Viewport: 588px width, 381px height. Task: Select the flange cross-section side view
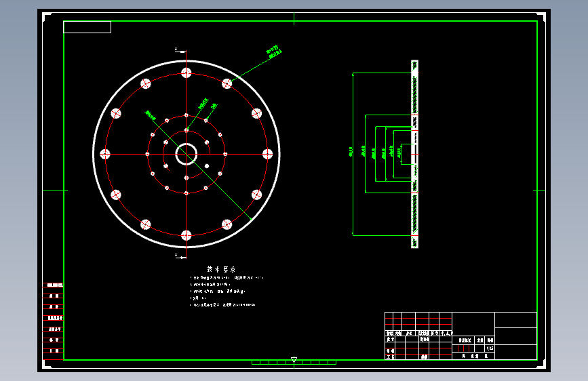click(x=415, y=154)
